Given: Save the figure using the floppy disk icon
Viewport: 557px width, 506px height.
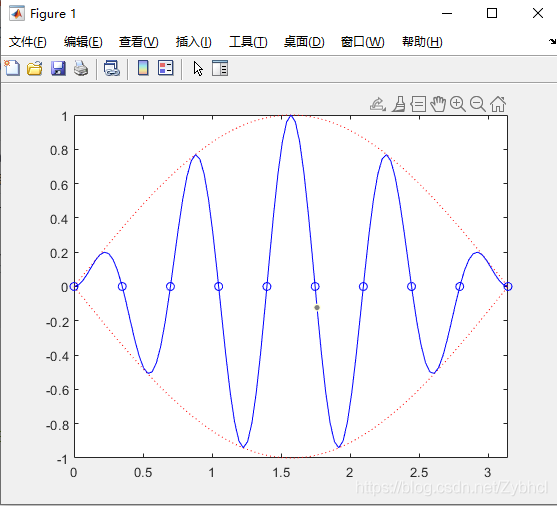Looking at the screenshot, I should [58, 68].
